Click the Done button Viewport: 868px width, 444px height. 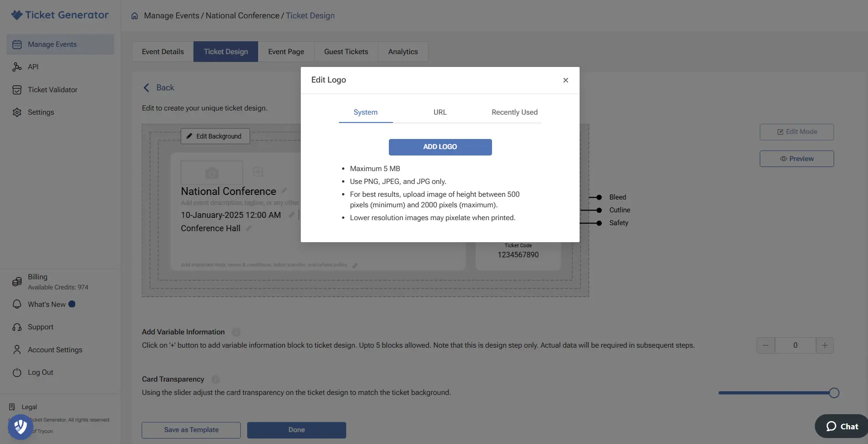297,430
